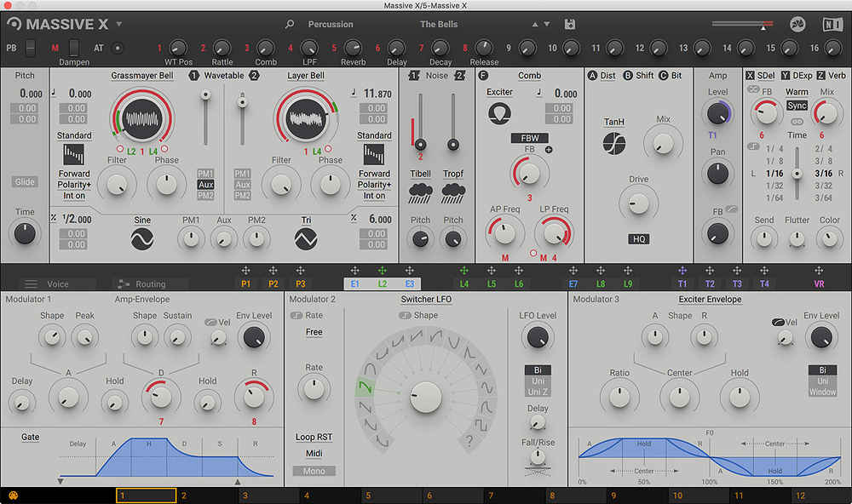Click the preset search magnifier icon

pyautogui.click(x=290, y=24)
